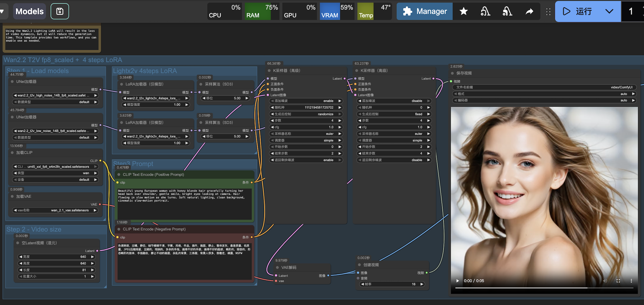
Task: Collapse the 保存视频 node via its dot
Action: (453, 73)
